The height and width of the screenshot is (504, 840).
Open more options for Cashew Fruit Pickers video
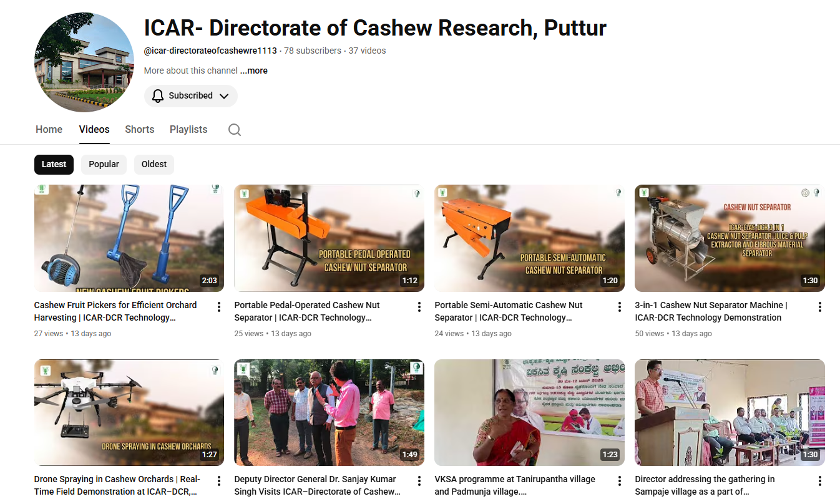(219, 307)
